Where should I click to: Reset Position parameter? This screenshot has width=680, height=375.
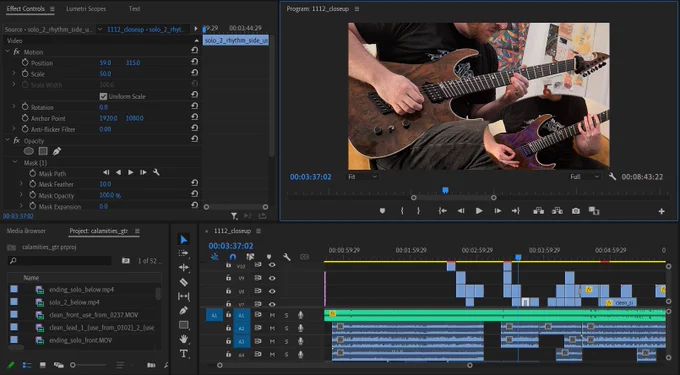tap(195, 62)
